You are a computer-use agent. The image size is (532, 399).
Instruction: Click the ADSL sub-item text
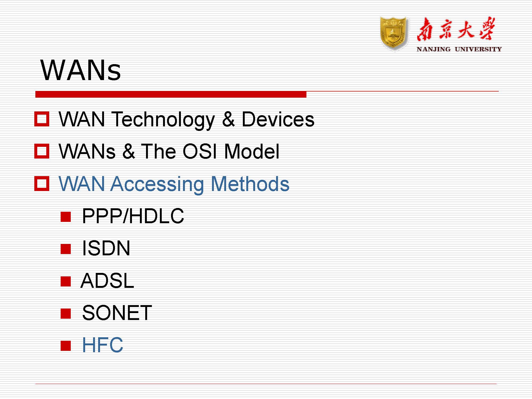click(x=107, y=281)
